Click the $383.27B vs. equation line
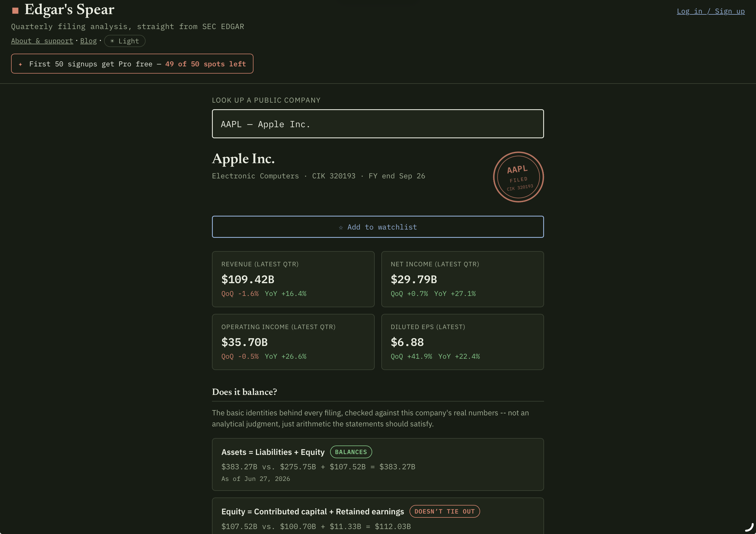The width and height of the screenshot is (756, 534). pos(318,467)
